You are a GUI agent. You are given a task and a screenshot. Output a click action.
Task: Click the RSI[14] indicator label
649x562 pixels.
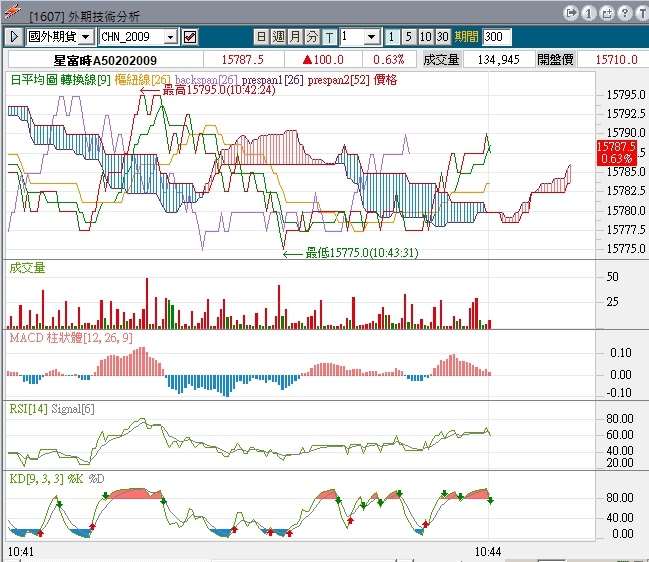click(x=29, y=409)
